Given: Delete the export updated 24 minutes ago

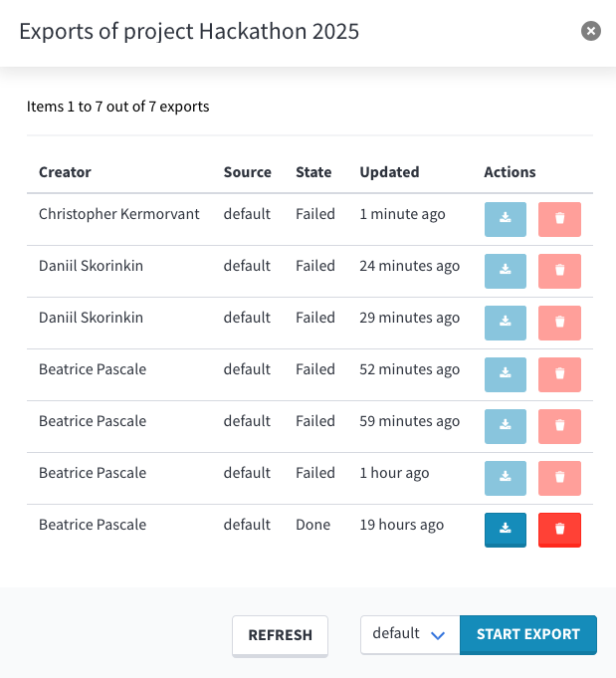Looking at the screenshot, I should click(559, 271).
